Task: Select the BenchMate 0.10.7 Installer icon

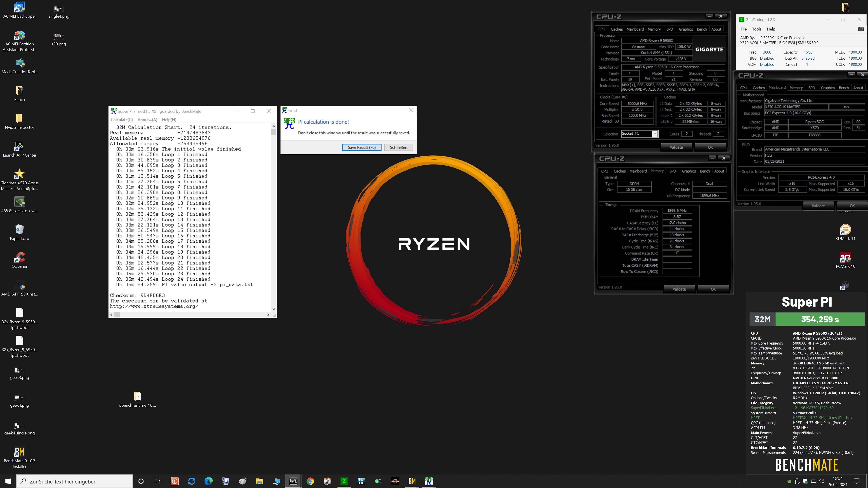Action: [x=19, y=458]
